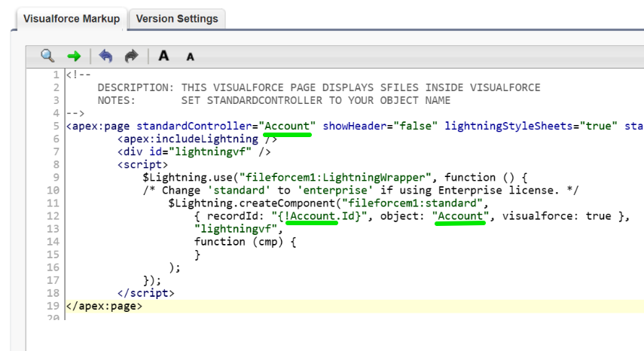Viewport: 644px width, 351px height.
Task: Click line number 12 in the gutter
Action: (53, 216)
